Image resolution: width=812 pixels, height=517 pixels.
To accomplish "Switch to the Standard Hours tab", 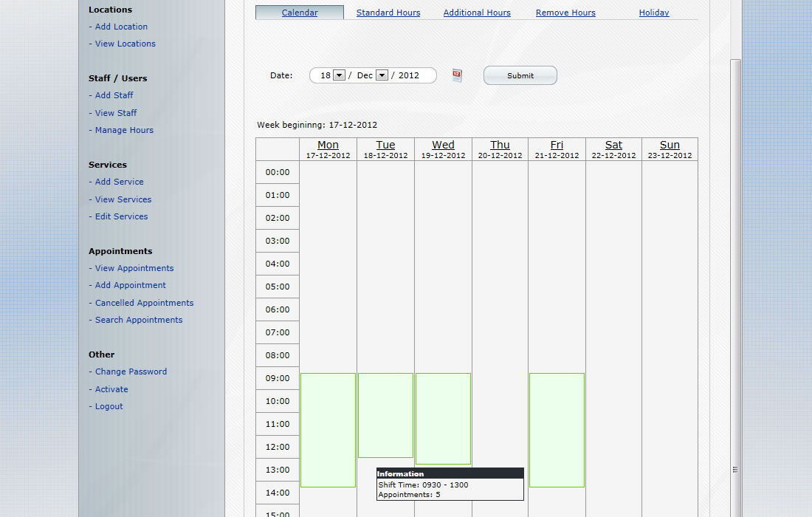I will [x=388, y=13].
